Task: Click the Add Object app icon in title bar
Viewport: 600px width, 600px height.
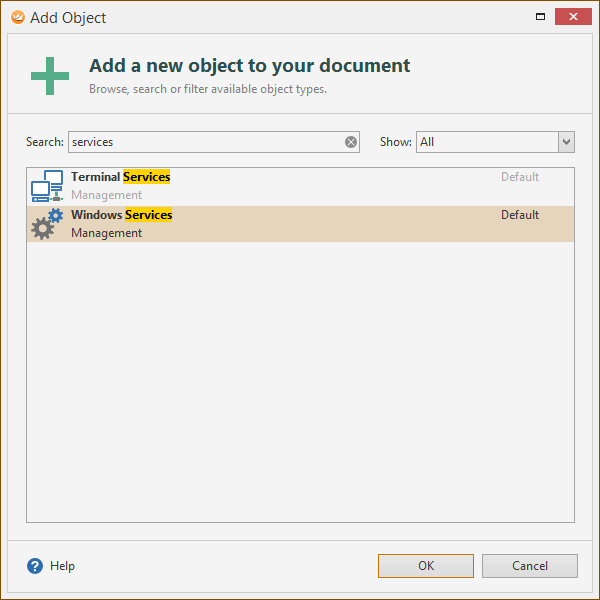Action: click(x=18, y=17)
